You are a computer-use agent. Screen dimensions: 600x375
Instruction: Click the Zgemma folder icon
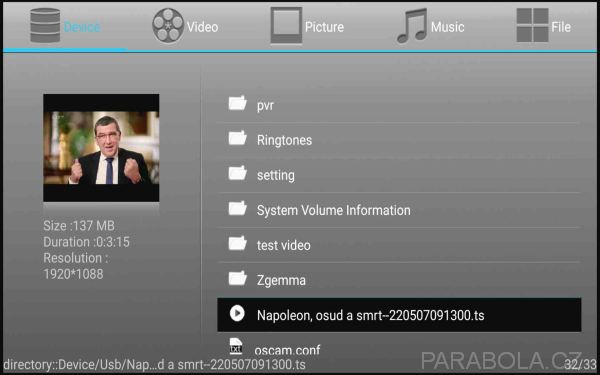(x=238, y=278)
